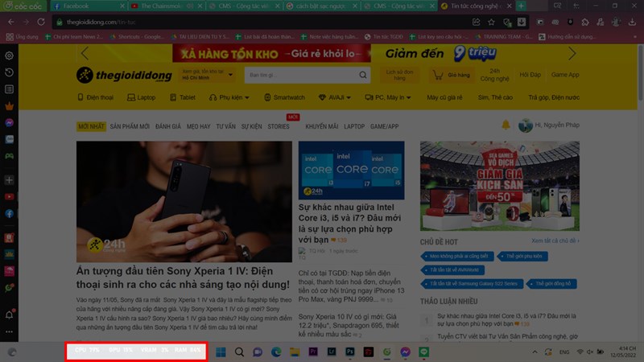Select the SẢN PHẨM MỚI tab
Image resolution: width=644 pixels, height=362 pixels.
tap(130, 127)
